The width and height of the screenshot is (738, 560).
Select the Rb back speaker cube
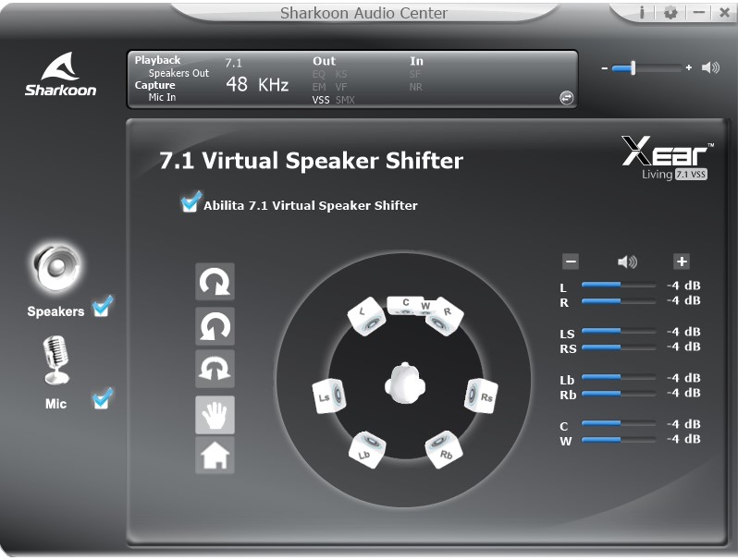pos(443,449)
